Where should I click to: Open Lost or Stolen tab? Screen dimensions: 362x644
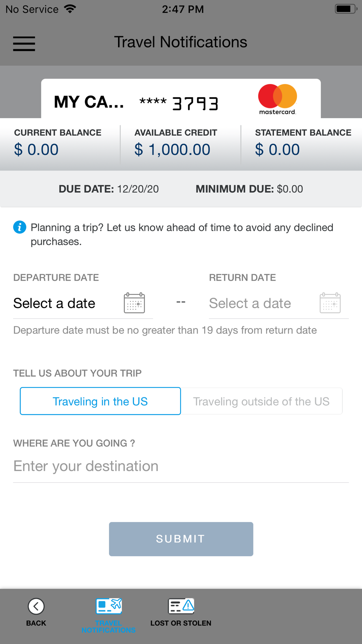click(181, 613)
